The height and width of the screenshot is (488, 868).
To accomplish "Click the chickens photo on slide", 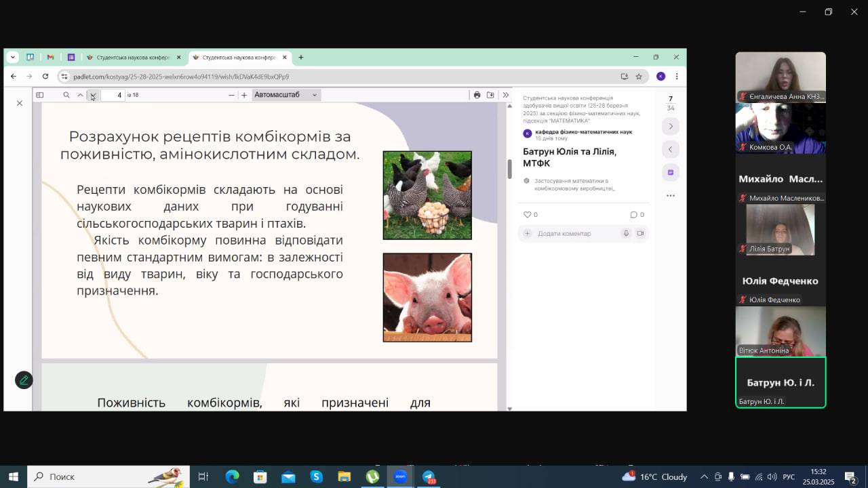I will click(x=427, y=195).
